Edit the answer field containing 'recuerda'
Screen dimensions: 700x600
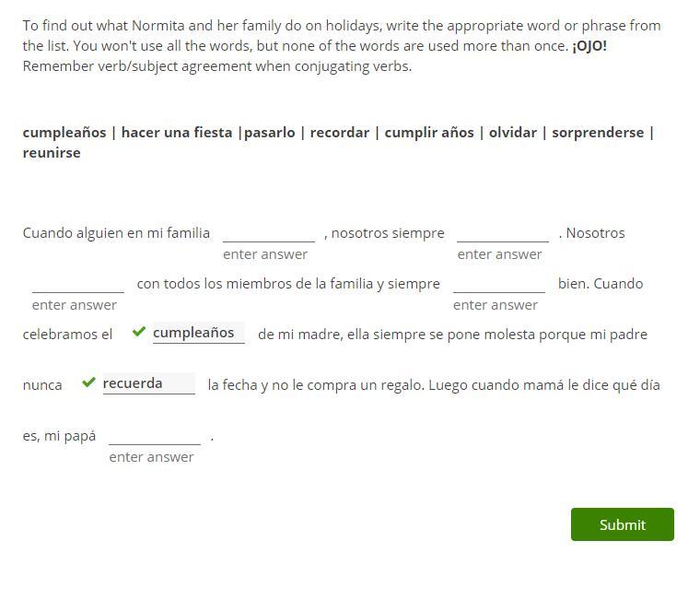(x=148, y=383)
